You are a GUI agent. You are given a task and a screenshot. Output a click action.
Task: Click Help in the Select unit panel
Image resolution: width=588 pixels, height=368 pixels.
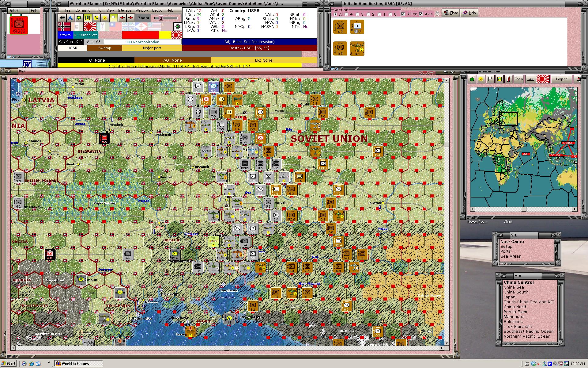34,10
